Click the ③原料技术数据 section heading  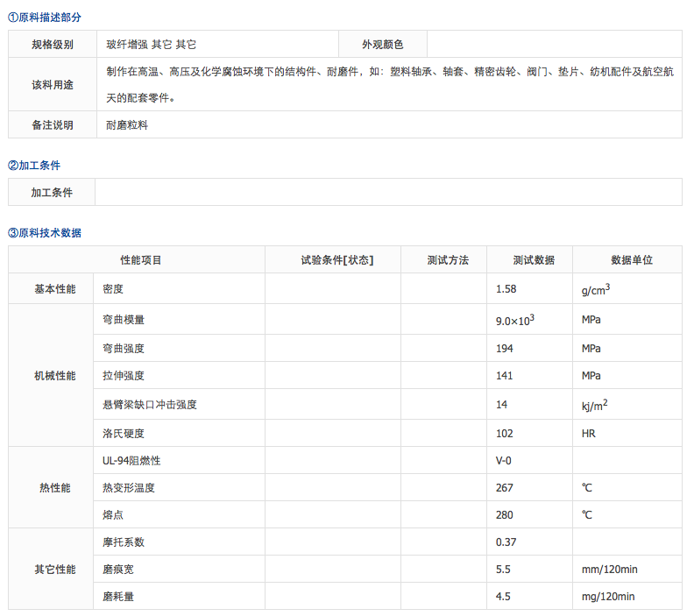[x=45, y=232]
